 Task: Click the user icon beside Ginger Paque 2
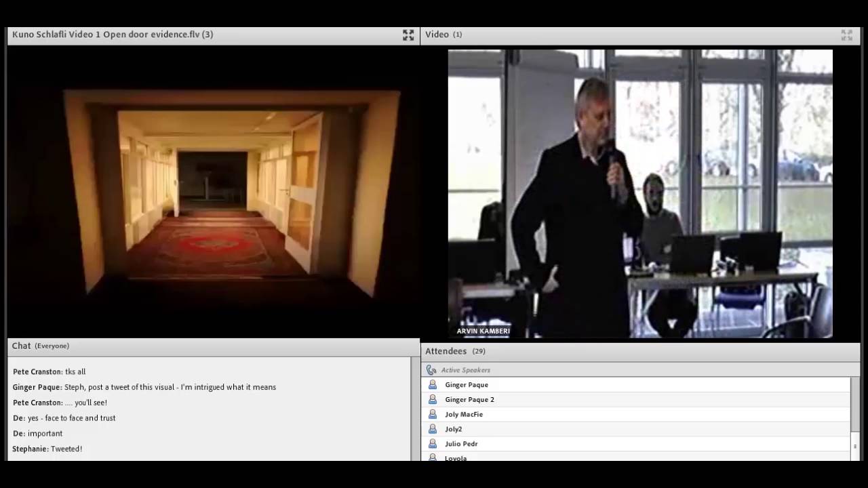pos(433,400)
